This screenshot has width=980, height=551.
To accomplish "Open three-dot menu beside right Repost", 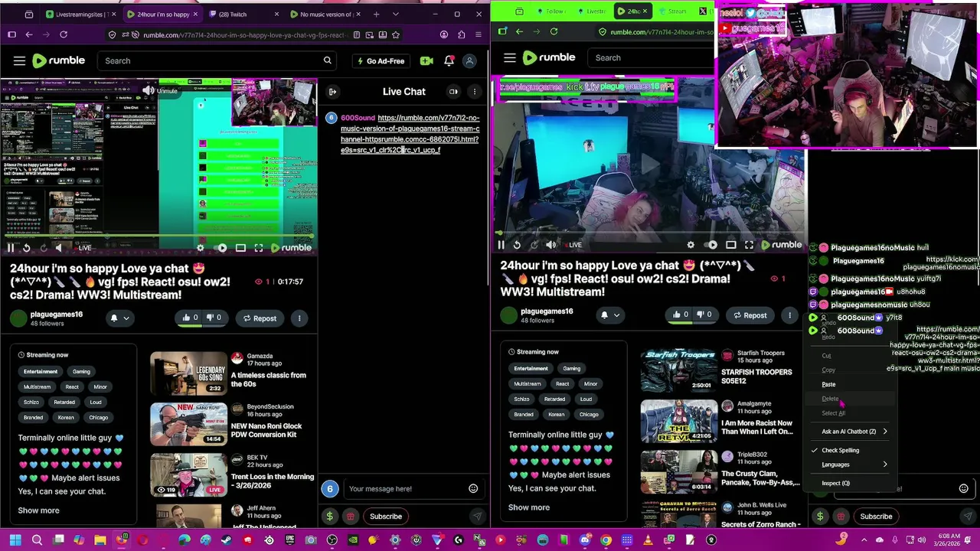I will 789,315.
